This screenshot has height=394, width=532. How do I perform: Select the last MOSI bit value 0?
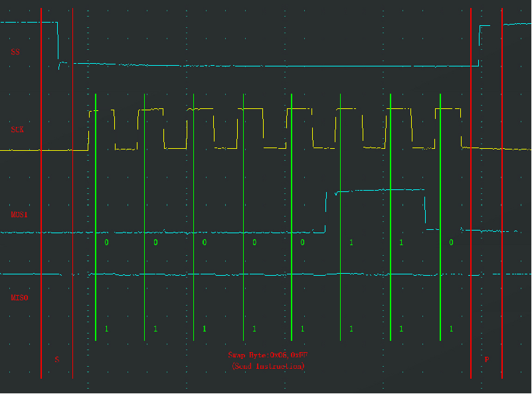451,243
